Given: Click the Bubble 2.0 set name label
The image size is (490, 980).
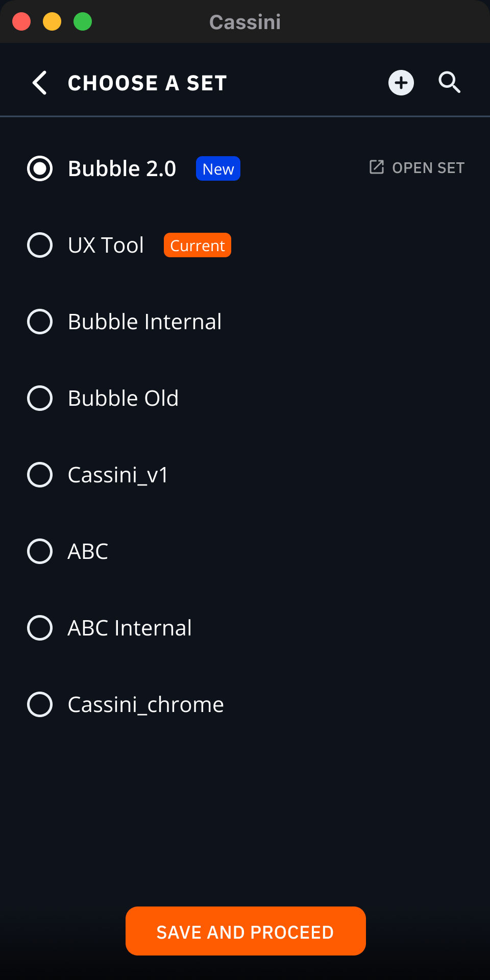Looking at the screenshot, I should 122,168.
